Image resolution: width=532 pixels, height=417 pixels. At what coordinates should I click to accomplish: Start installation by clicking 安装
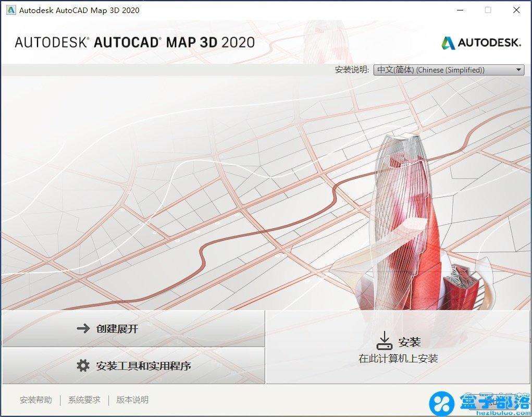[409, 342]
